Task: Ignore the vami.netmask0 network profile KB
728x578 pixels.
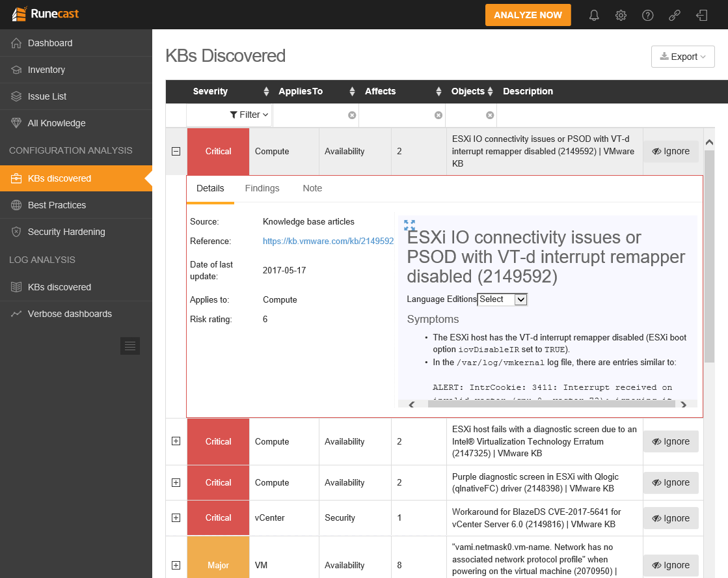Action: click(671, 566)
